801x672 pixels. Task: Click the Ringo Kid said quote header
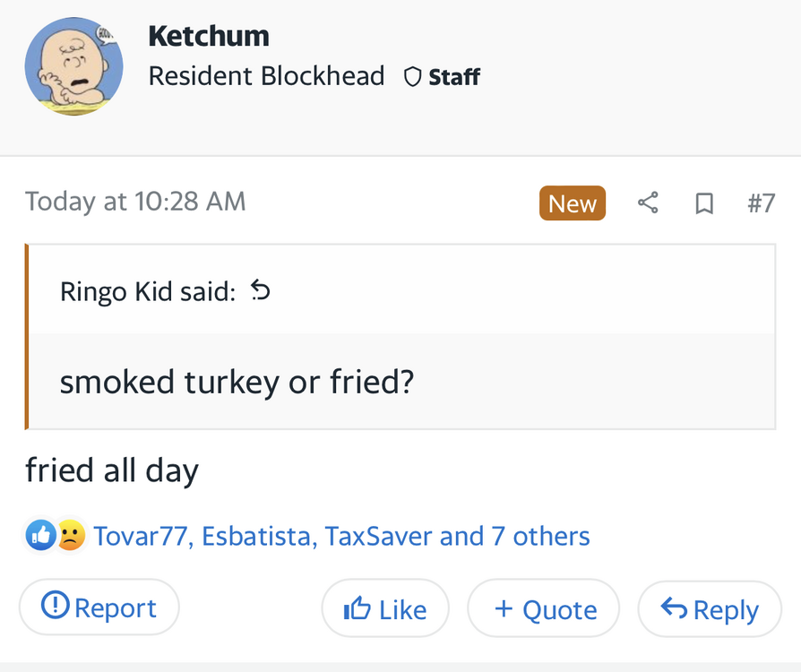[147, 291]
